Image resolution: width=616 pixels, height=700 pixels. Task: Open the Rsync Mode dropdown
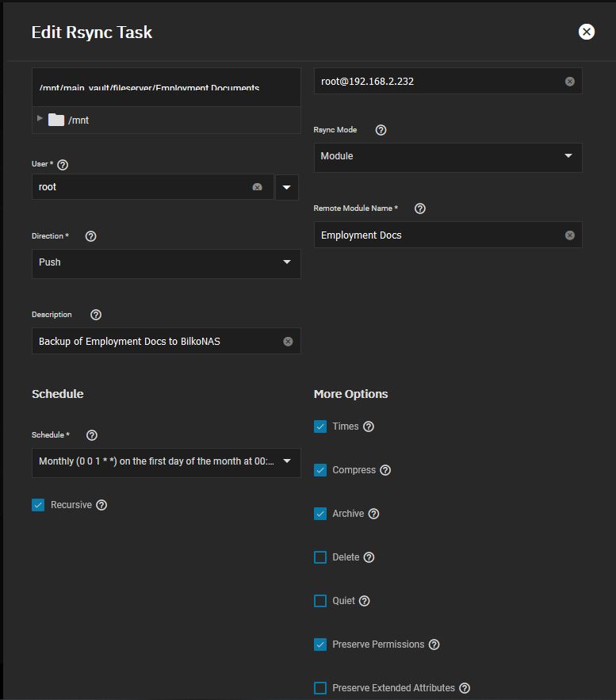pyautogui.click(x=448, y=157)
